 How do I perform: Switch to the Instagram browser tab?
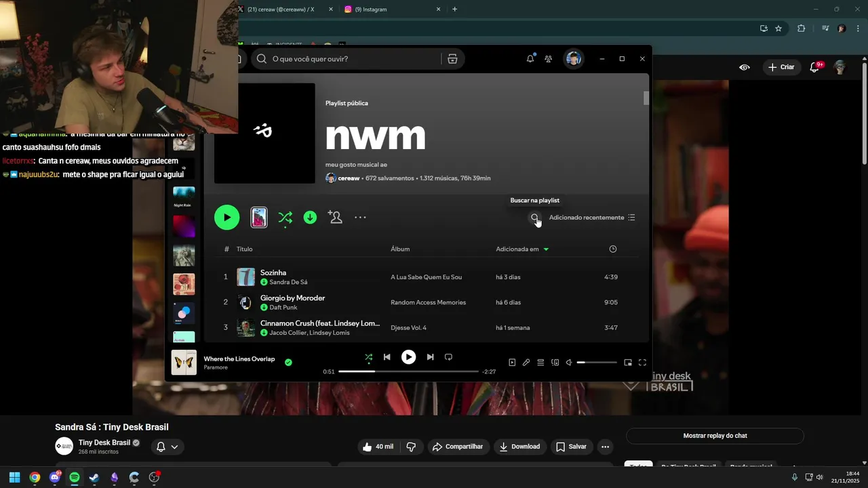pos(393,9)
